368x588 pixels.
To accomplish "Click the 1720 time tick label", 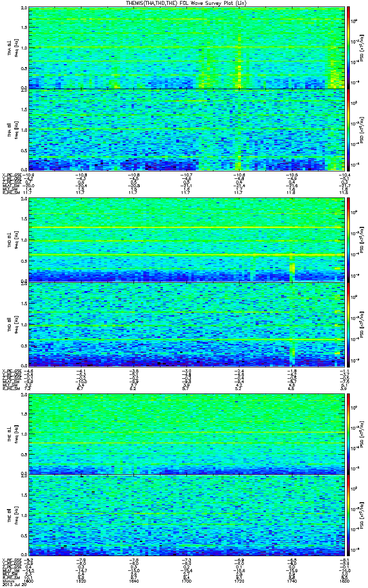I will (238, 581).
